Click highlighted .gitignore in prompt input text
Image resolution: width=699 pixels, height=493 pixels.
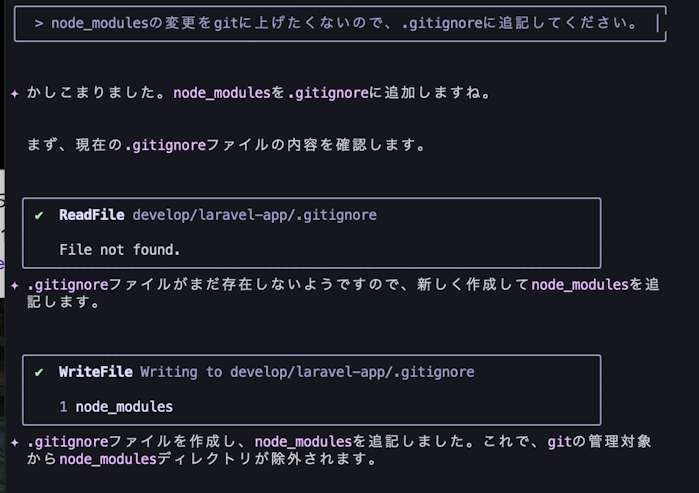[x=441, y=23]
